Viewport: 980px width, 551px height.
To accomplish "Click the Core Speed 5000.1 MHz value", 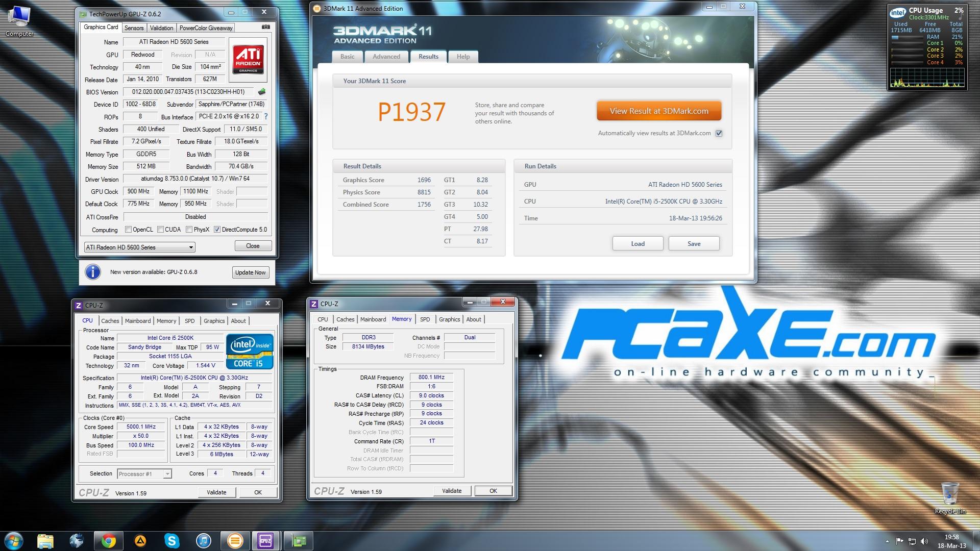I will point(141,427).
